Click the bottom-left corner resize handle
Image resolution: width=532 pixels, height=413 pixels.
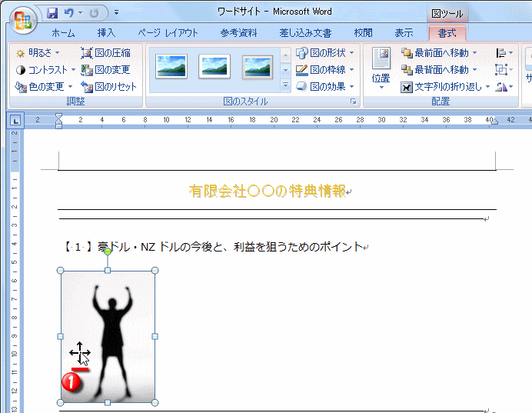[60, 402]
